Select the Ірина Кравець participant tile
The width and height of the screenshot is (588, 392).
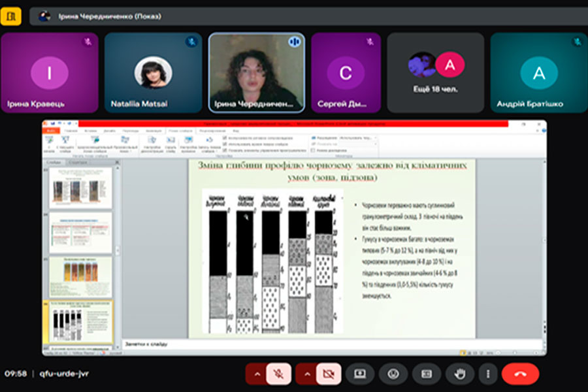tap(50, 73)
